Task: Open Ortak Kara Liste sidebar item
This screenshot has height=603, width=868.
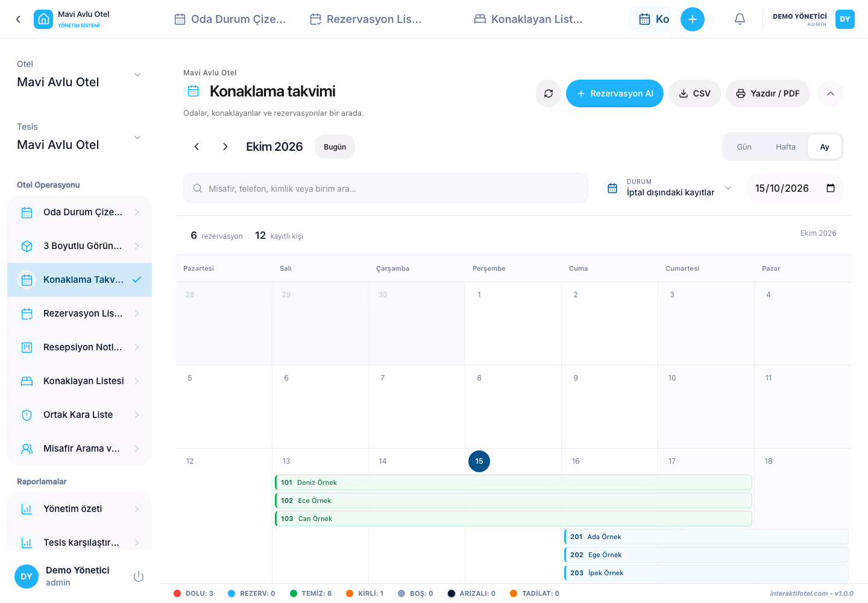Action: click(80, 415)
